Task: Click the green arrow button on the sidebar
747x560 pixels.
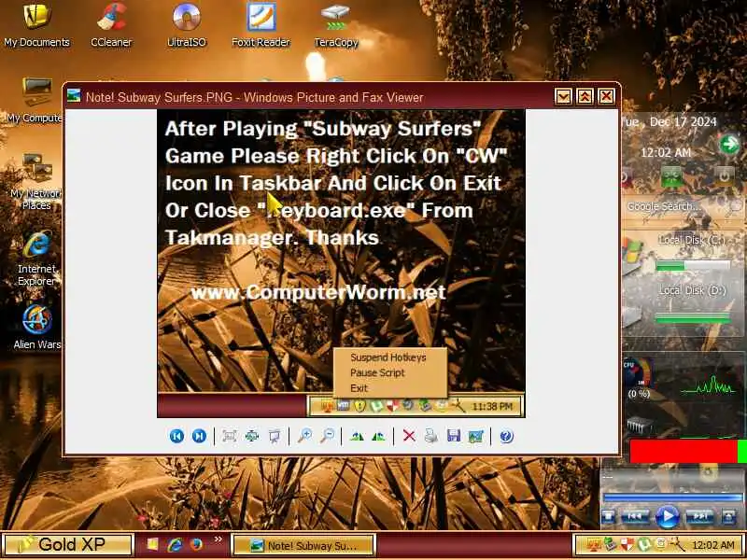Action: [x=729, y=144]
